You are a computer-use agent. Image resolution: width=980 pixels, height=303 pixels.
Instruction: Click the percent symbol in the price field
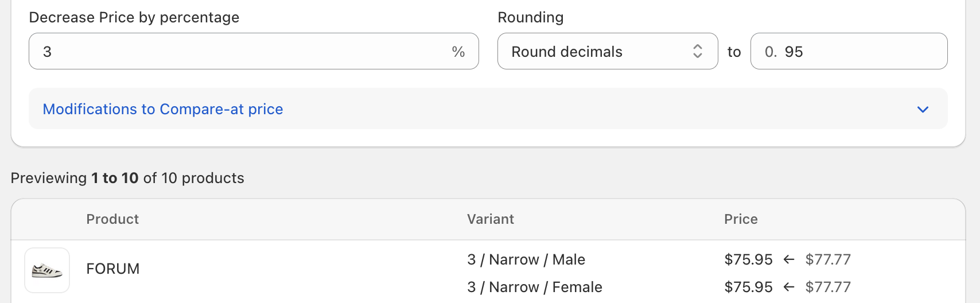(458, 52)
